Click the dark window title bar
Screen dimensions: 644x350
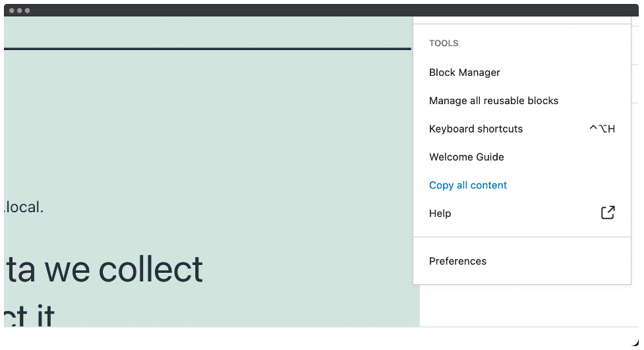click(321, 11)
